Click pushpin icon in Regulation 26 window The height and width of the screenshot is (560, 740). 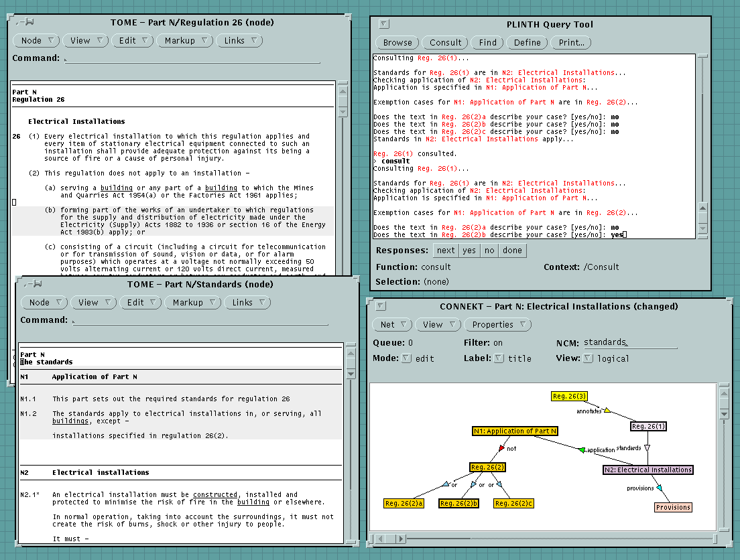tap(25, 22)
